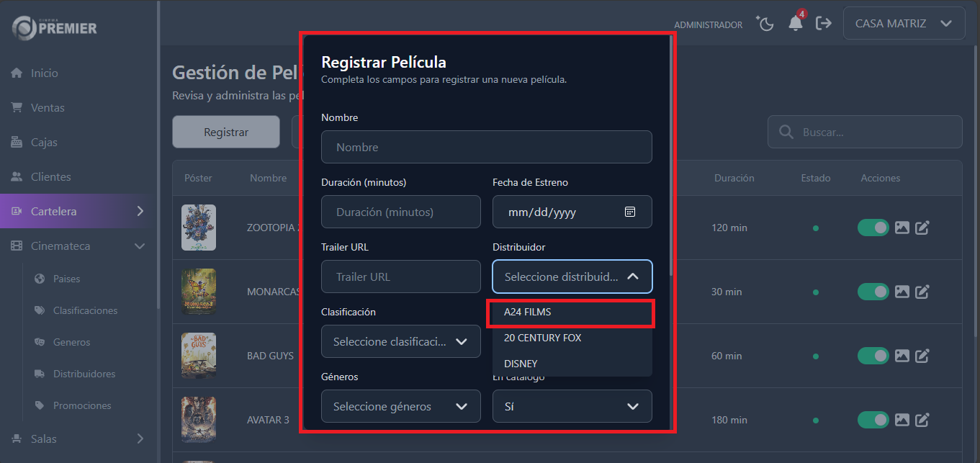This screenshot has width=980, height=463.
Task: Open the Clasificación dropdown
Action: click(400, 341)
